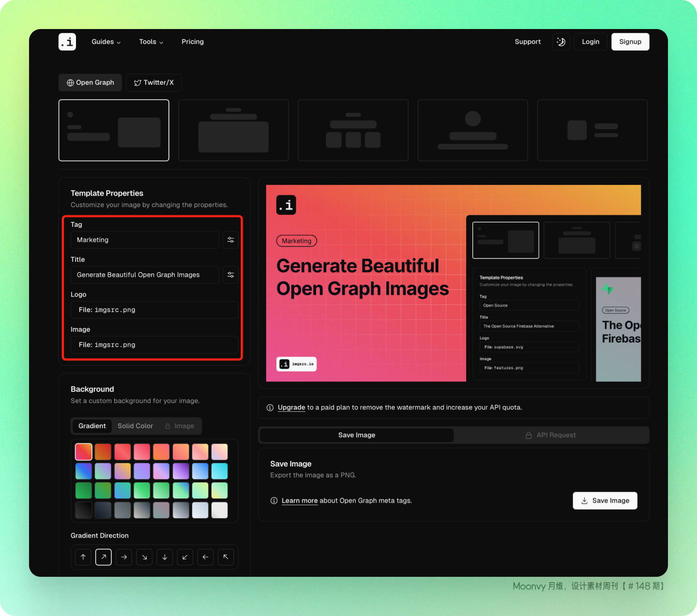The width and height of the screenshot is (697, 616).
Task: Switch to API Request tab
Action: (x=551, y=435)
